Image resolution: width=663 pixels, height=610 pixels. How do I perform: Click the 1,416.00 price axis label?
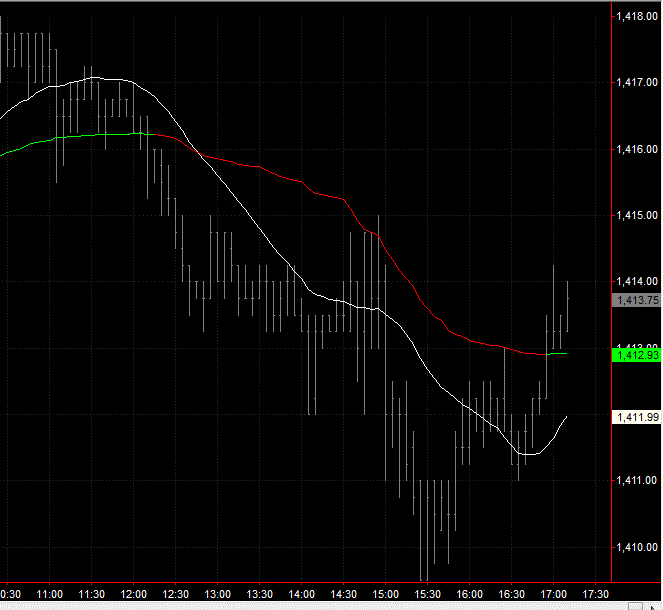pyautogui.click(x=637, y=149)
